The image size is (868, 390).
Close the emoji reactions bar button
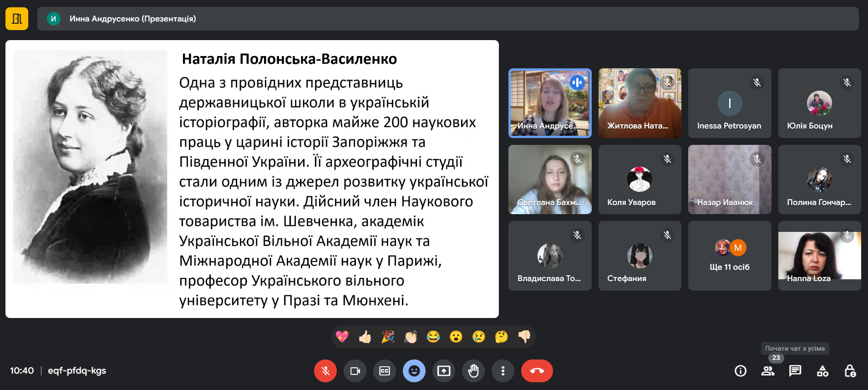coord(414,371)
